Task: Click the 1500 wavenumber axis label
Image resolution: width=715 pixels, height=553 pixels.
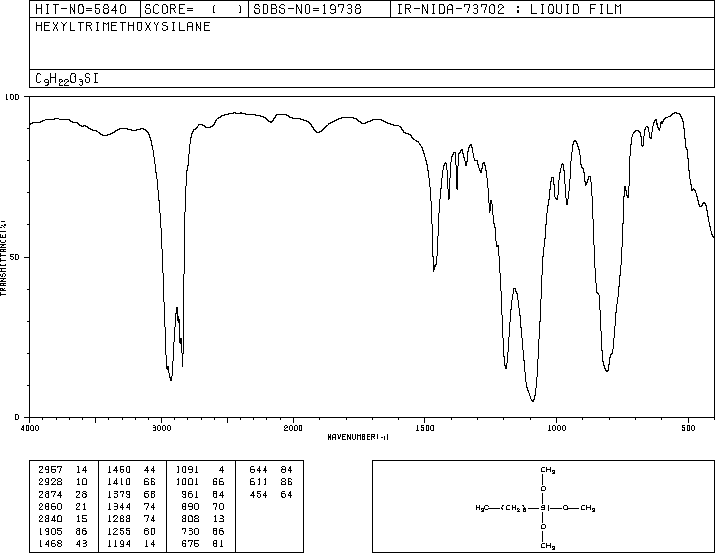Action: click(x=425, y=428)
